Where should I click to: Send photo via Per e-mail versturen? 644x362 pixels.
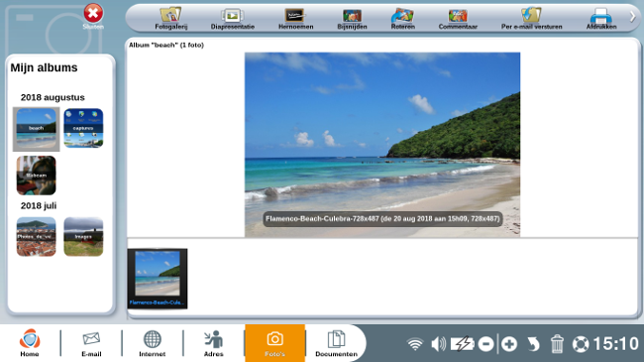[x=531, y=19]
